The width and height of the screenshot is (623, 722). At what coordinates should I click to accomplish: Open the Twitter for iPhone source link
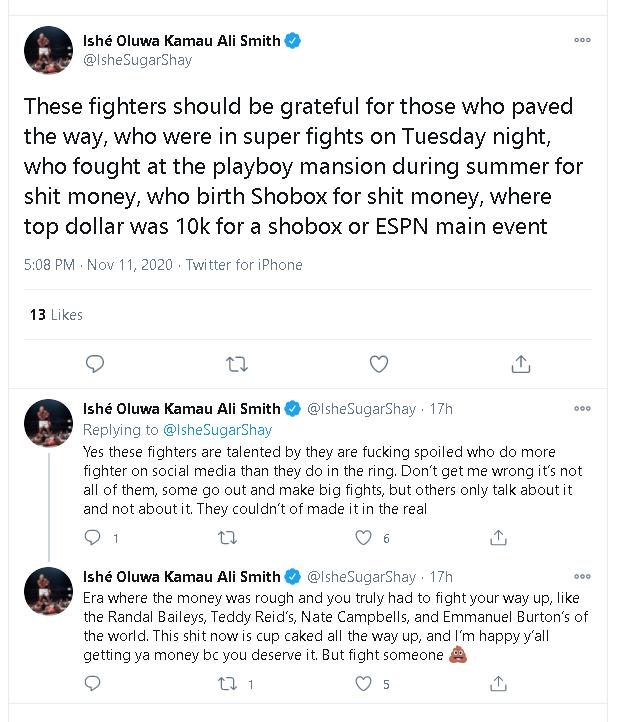point(247,265)
